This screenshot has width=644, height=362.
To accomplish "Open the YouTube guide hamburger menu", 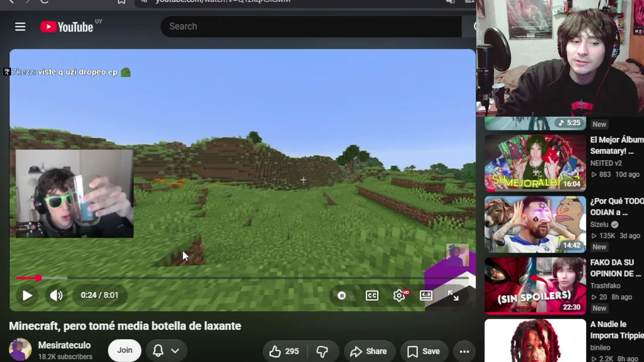I will tap(20, 27).
